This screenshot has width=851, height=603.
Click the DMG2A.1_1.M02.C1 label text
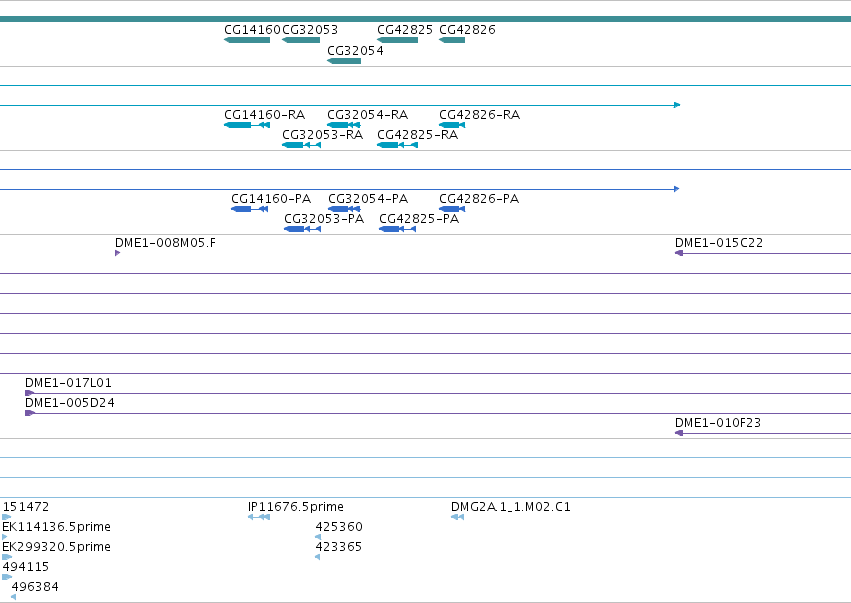(511, 507)
